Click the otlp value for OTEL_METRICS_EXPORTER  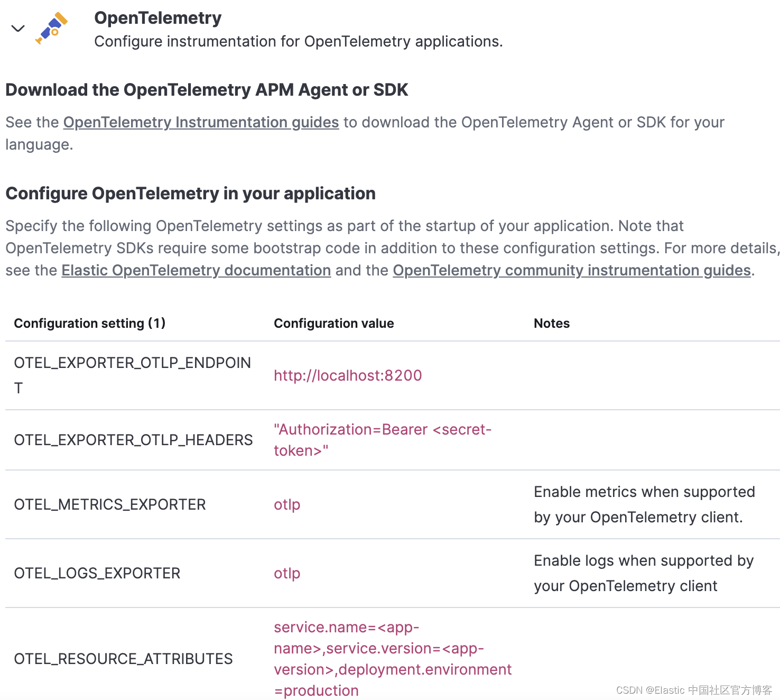click(x=287, y=504)
